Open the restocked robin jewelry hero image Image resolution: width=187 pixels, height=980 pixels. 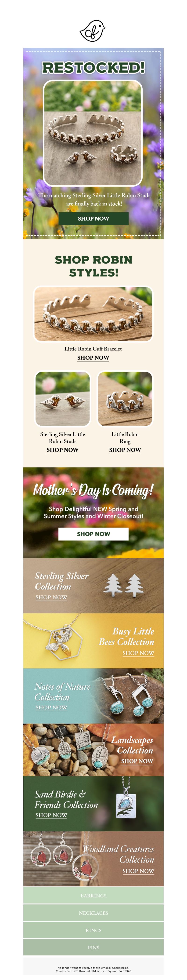pos(93,133)
